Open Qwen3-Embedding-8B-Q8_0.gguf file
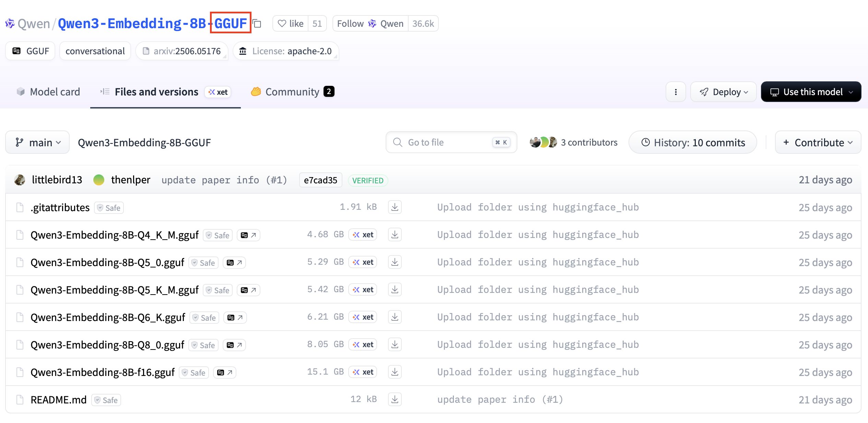This screenshot has width=868, height=423. click(107, 345)
